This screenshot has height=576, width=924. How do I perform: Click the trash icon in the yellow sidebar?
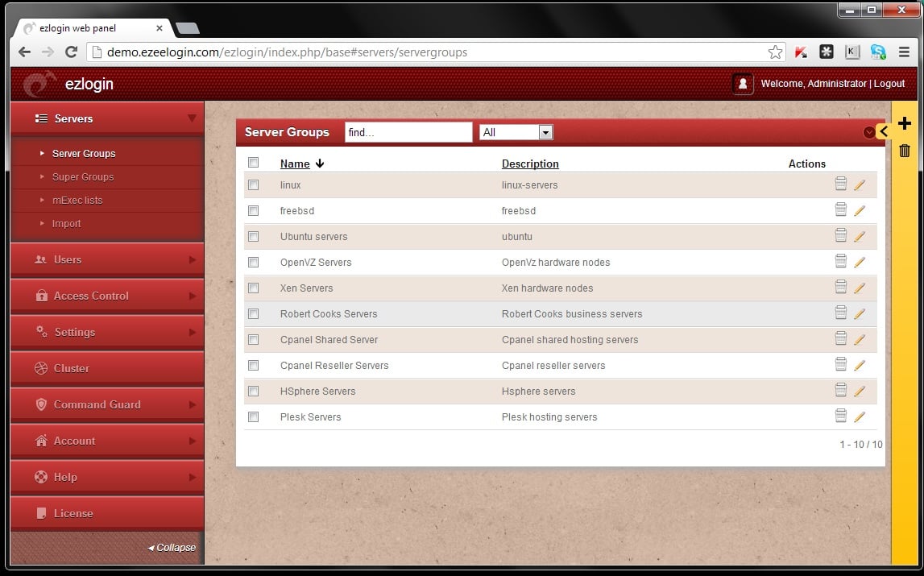pos(905,151)
